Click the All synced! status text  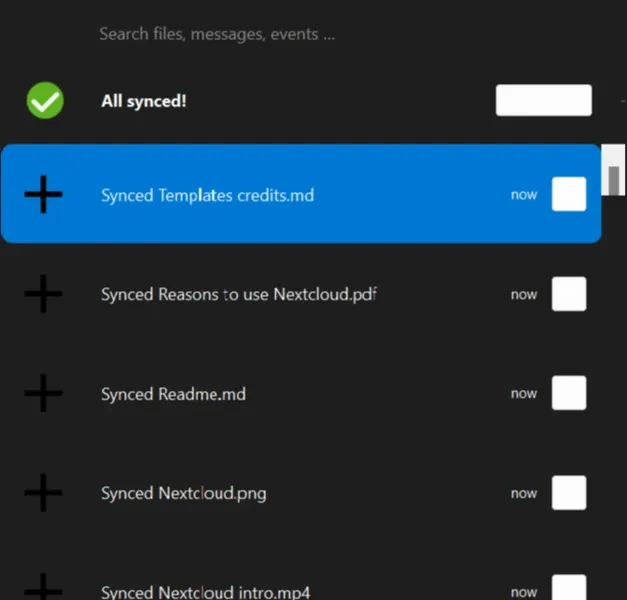click(x=144, y=101)
